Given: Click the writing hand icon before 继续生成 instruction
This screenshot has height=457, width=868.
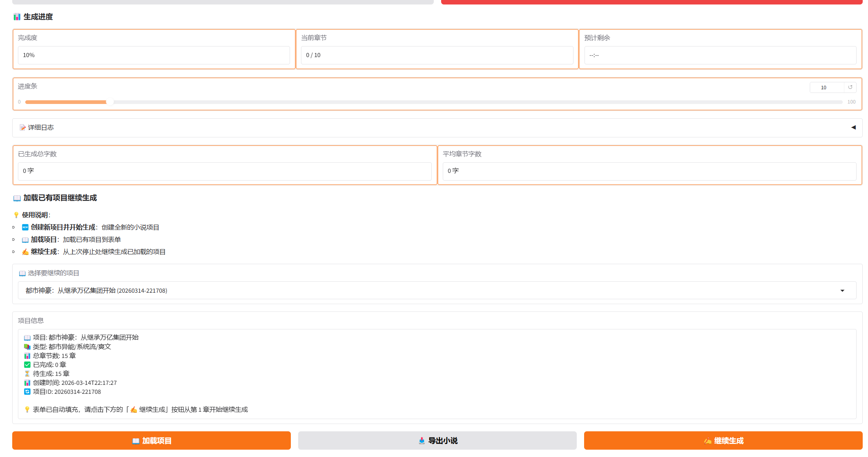Looking at the screenshot, I should click(x=25, y=252).
